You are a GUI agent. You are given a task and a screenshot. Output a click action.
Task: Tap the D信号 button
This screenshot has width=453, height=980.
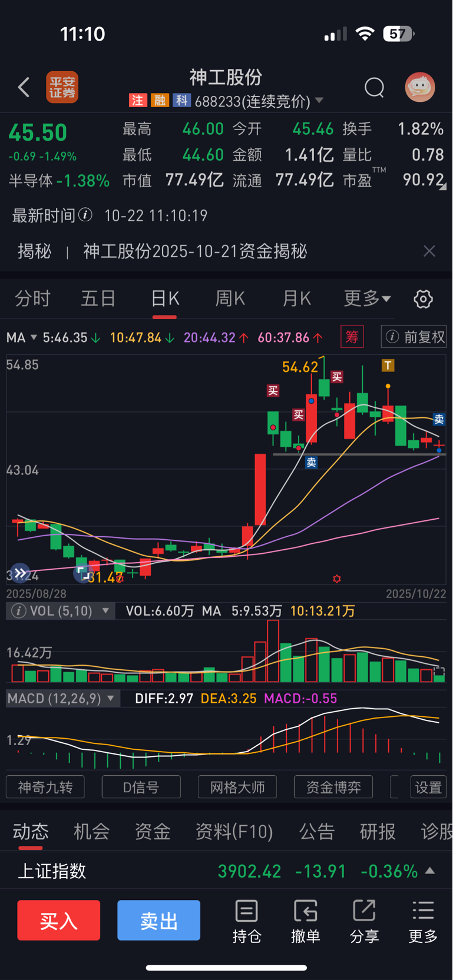(141, 787)
